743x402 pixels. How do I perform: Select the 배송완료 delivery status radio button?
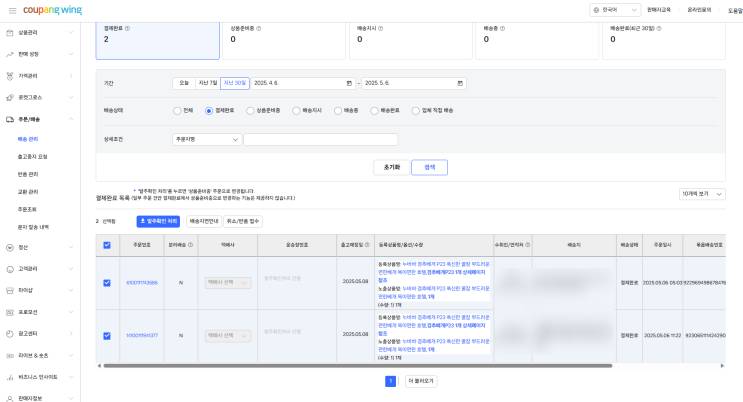[x=374, y=110]
